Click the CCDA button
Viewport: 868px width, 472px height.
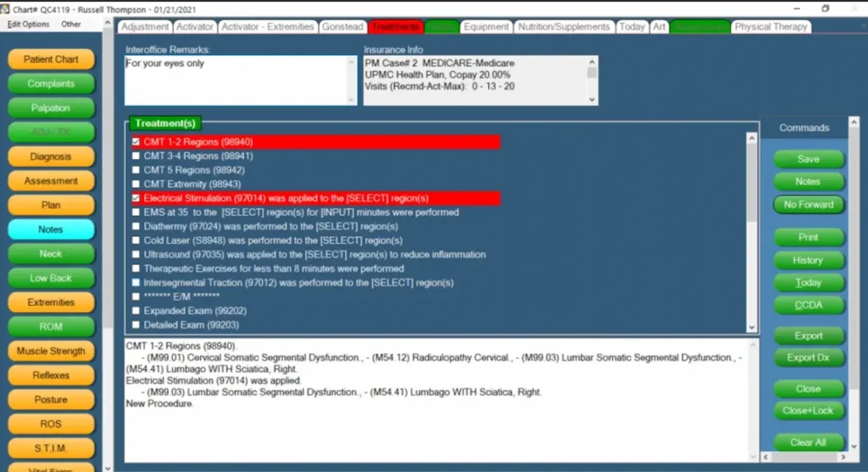[808, 305]
